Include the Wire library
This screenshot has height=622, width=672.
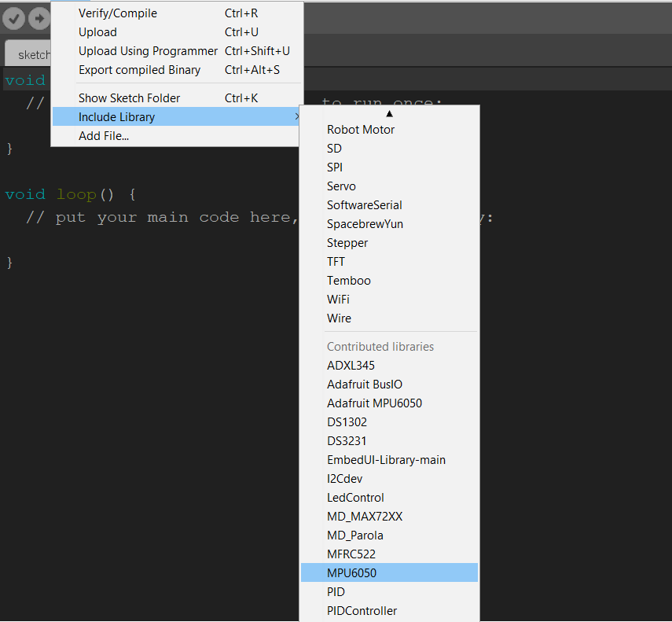(x=389, y=318)
